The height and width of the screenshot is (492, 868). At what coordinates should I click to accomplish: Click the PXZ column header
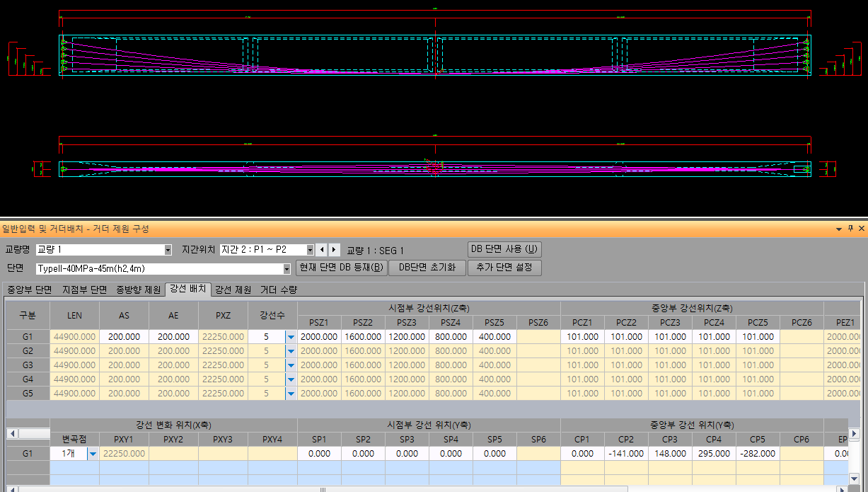(223, 316)
